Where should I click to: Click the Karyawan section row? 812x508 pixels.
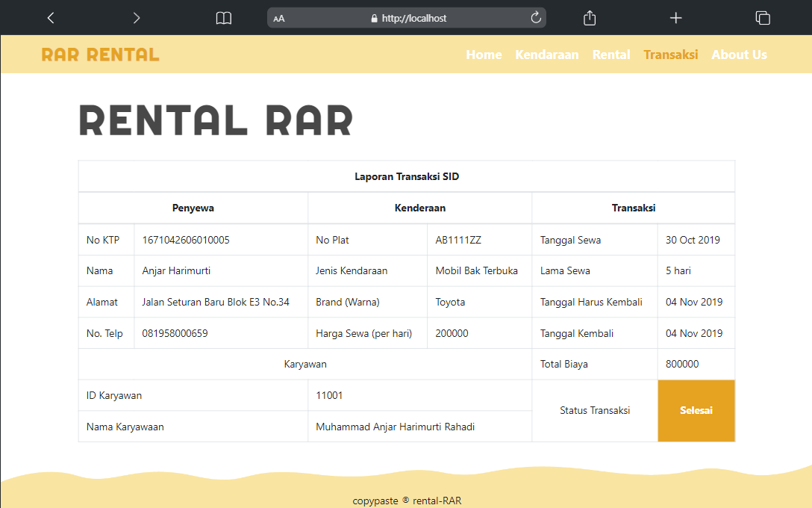click(305, 364)
